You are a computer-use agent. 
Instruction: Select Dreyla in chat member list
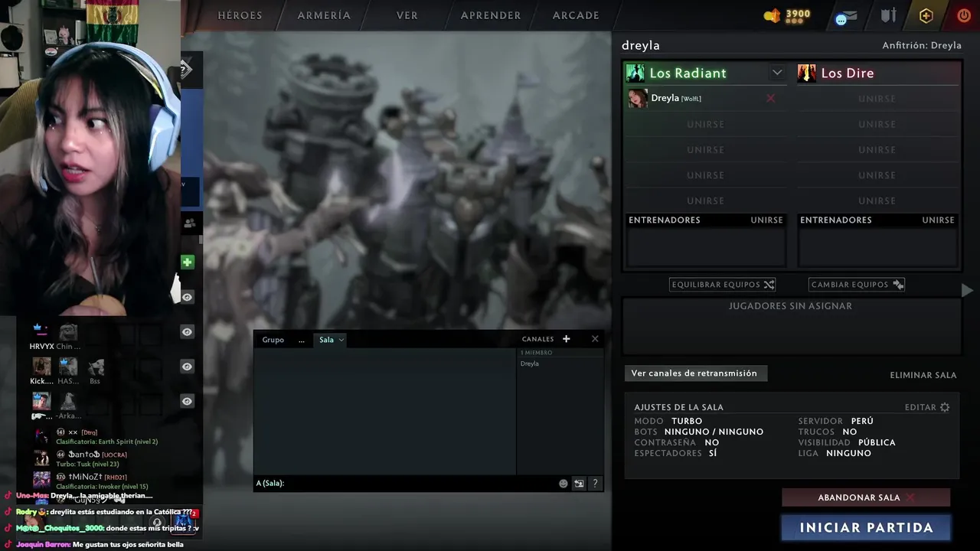pyautogui.click(x=530, y=364)
